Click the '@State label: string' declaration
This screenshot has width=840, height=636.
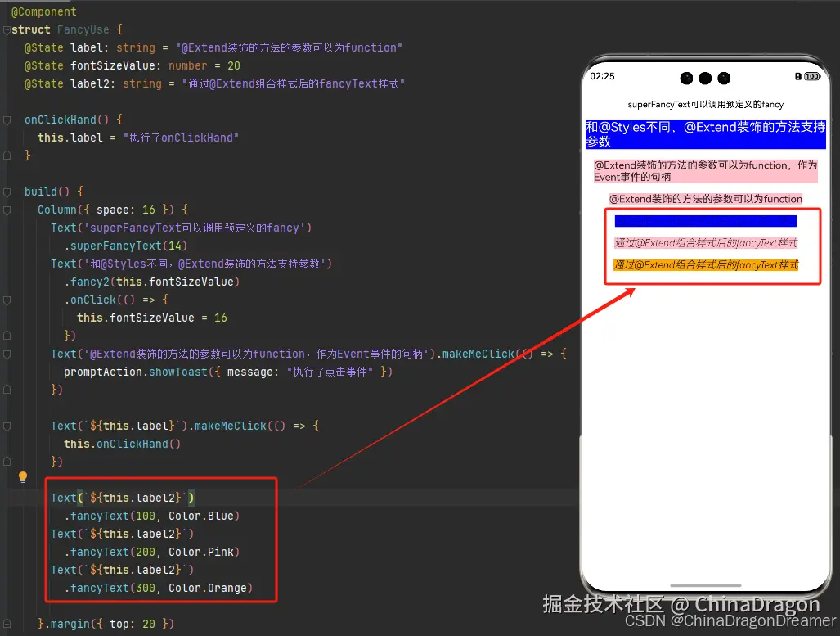point(213,47)
